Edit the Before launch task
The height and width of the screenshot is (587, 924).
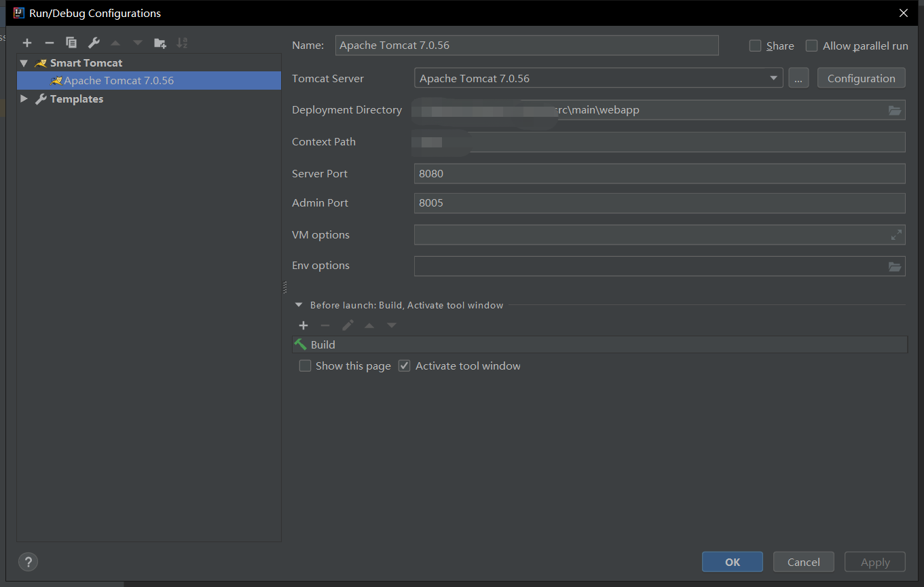pyautogui.click(x=348, y=325)
